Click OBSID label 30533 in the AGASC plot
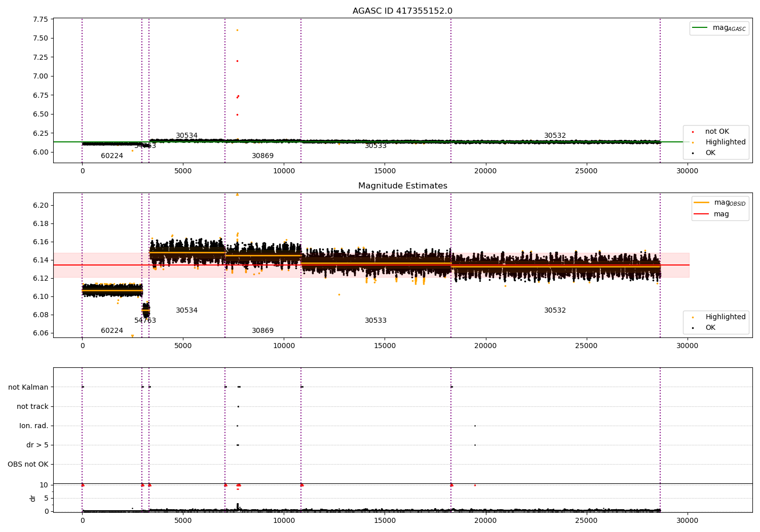760x532 pixels. [375, 146]
